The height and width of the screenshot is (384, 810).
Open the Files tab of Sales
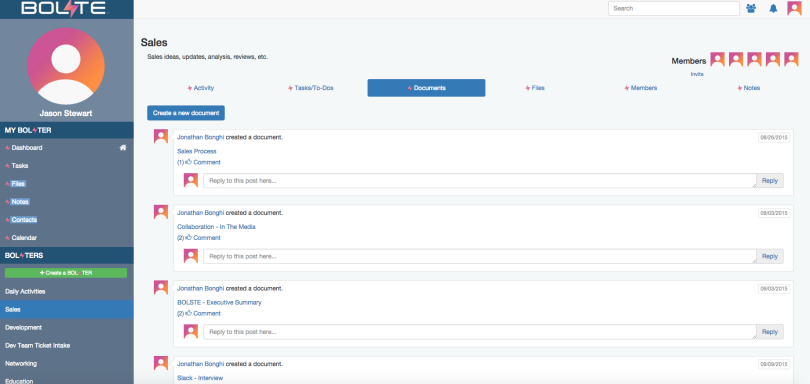tap(535, 88)
